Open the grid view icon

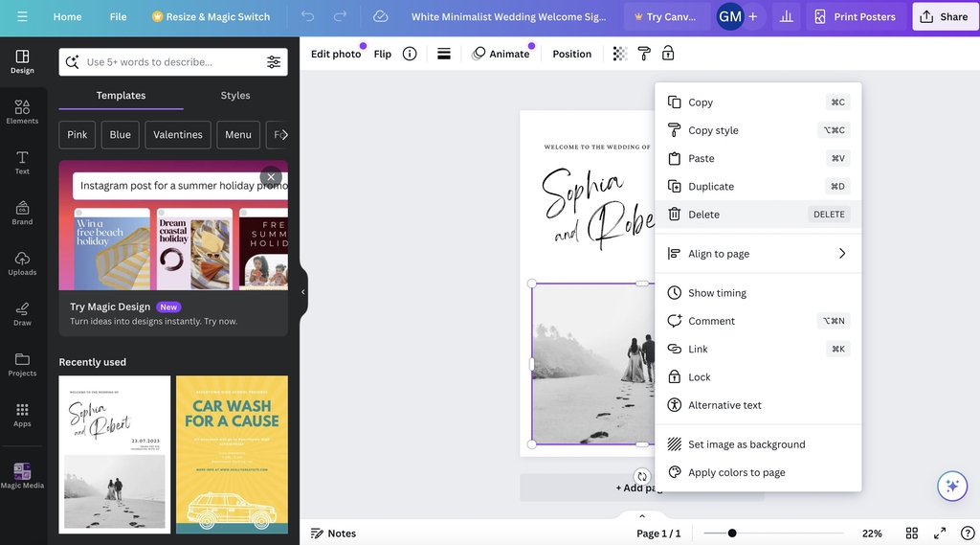tap(912, 534)
